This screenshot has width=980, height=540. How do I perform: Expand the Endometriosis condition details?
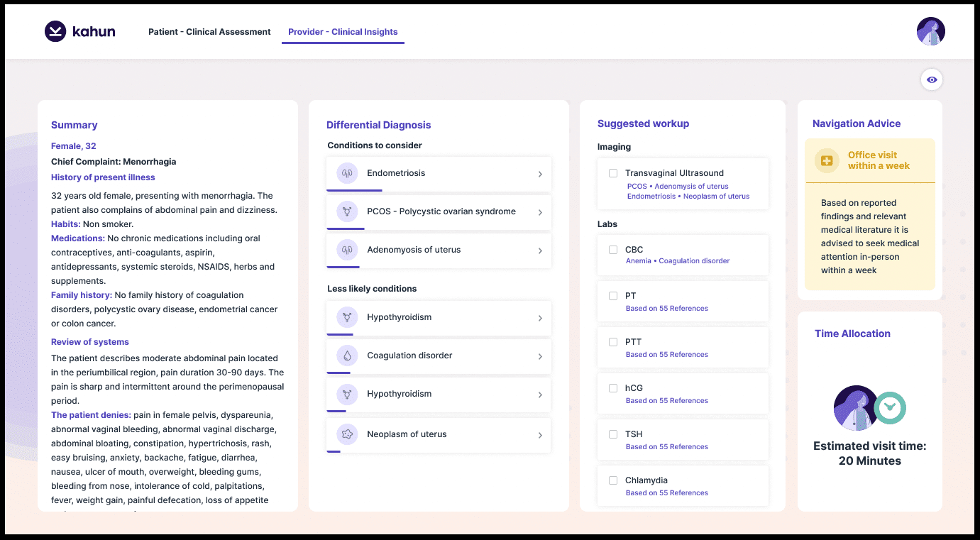coord(541,172)
